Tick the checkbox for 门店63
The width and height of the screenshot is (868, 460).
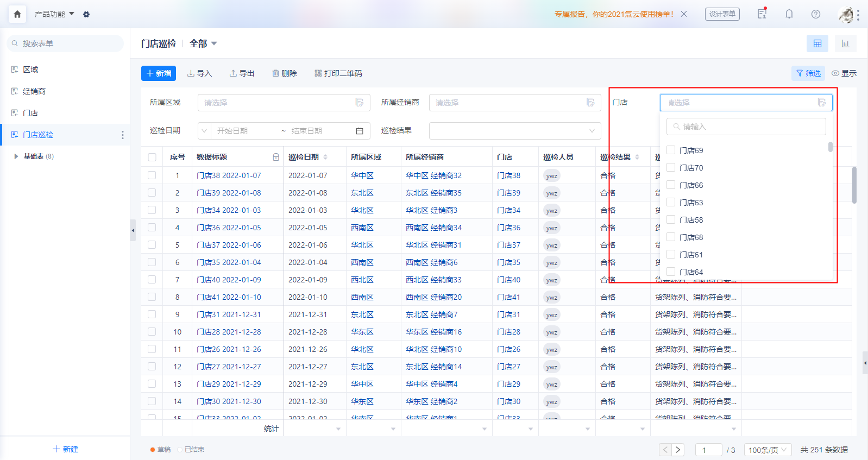tap(671, 202)
